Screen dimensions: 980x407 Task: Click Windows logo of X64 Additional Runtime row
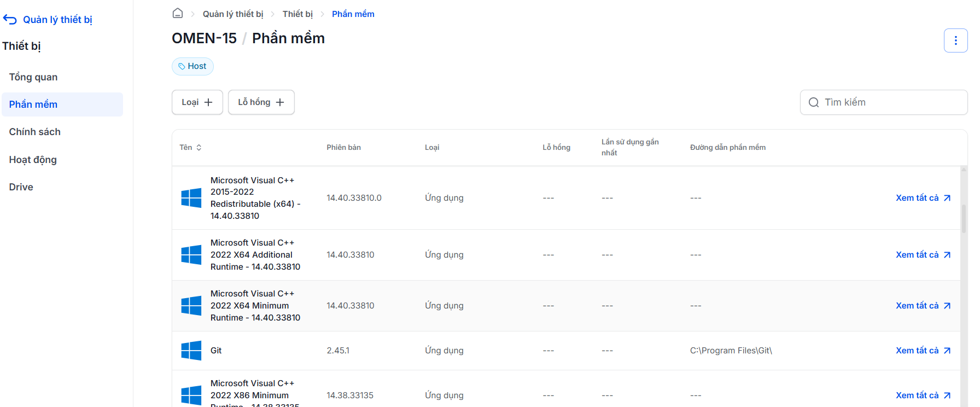[x=191, y=255]
